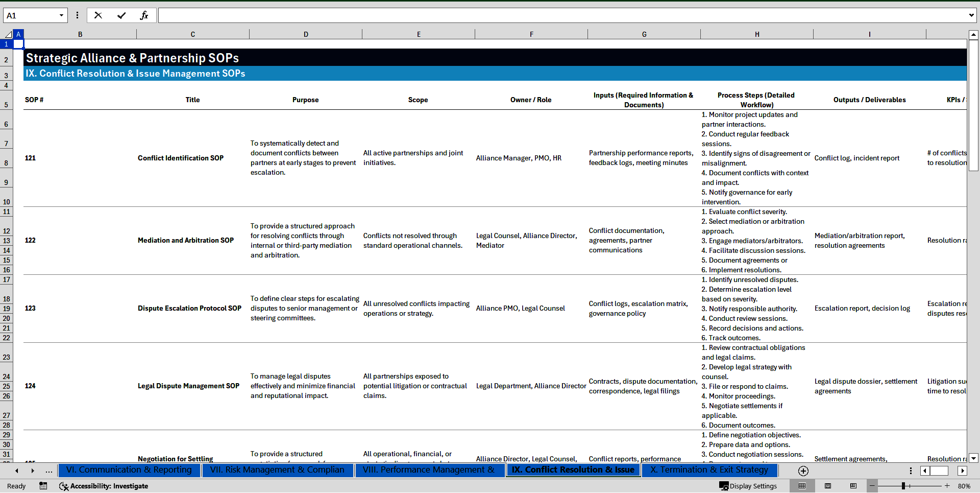Open the X. Termination & Exit Strategy tab
The height and width of the screenshot is (493, 980).
709,469
